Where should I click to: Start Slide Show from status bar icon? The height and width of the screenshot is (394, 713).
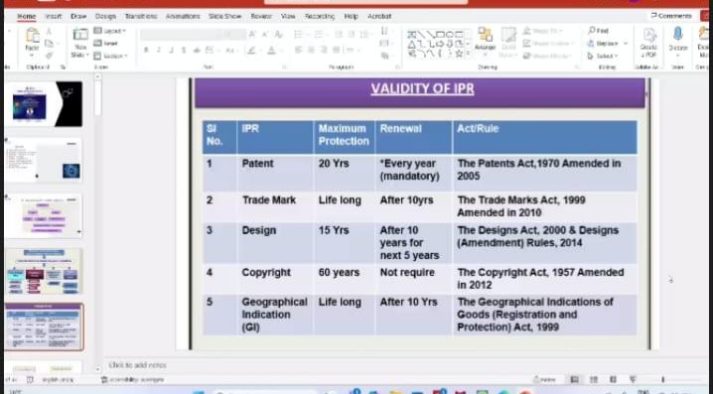(x=633, y=379)
